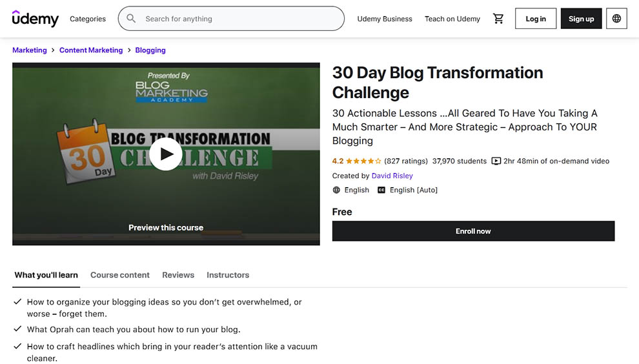Click the course preview thumbnail calendar graphic
The width and height of the screenshot is (639, 364).
coord(86,152)
